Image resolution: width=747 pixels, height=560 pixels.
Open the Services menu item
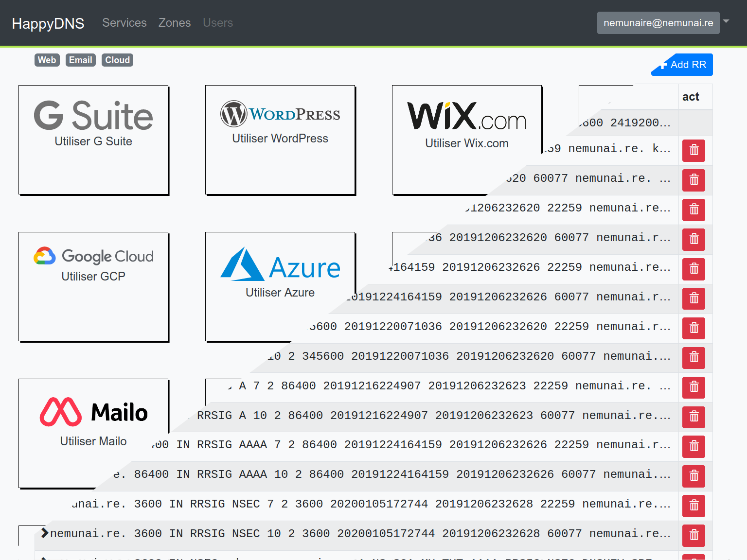point(124,23)
